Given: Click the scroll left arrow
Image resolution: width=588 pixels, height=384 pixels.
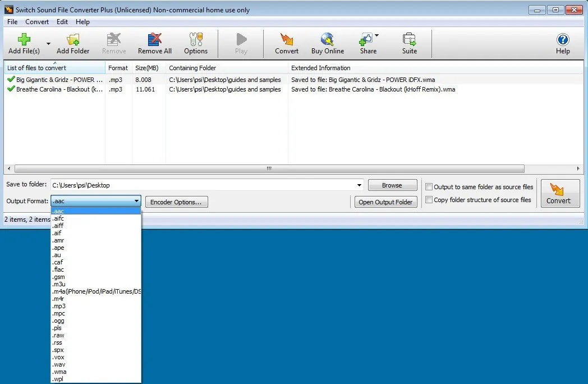Looking at the screenshot, I should 9,168.
